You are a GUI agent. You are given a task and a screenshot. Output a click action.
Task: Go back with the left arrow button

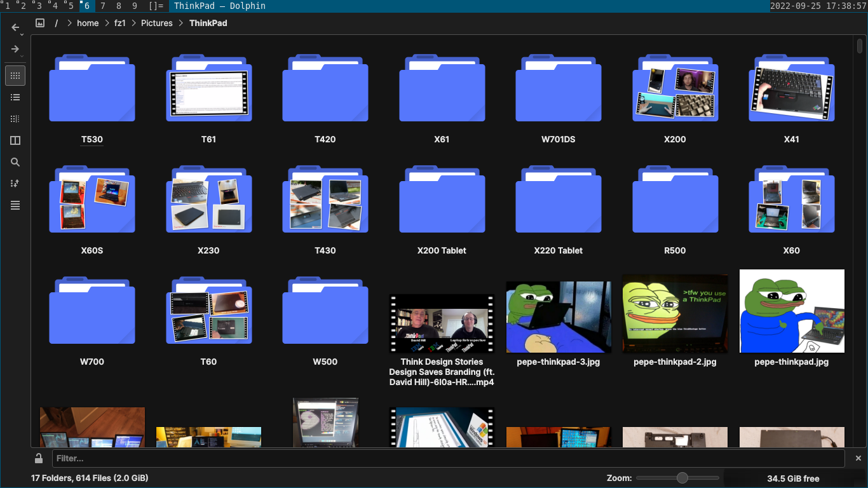(15, 27)
